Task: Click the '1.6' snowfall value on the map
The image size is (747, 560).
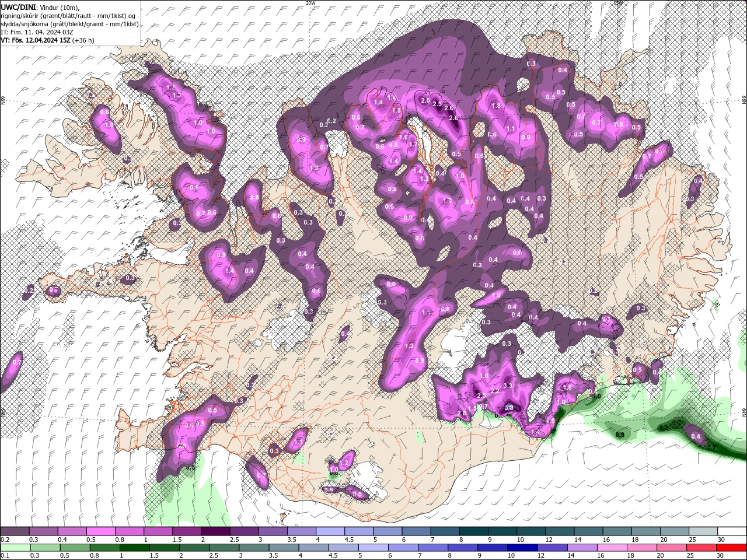Action: pyautogui.click(x=404, y=138)
